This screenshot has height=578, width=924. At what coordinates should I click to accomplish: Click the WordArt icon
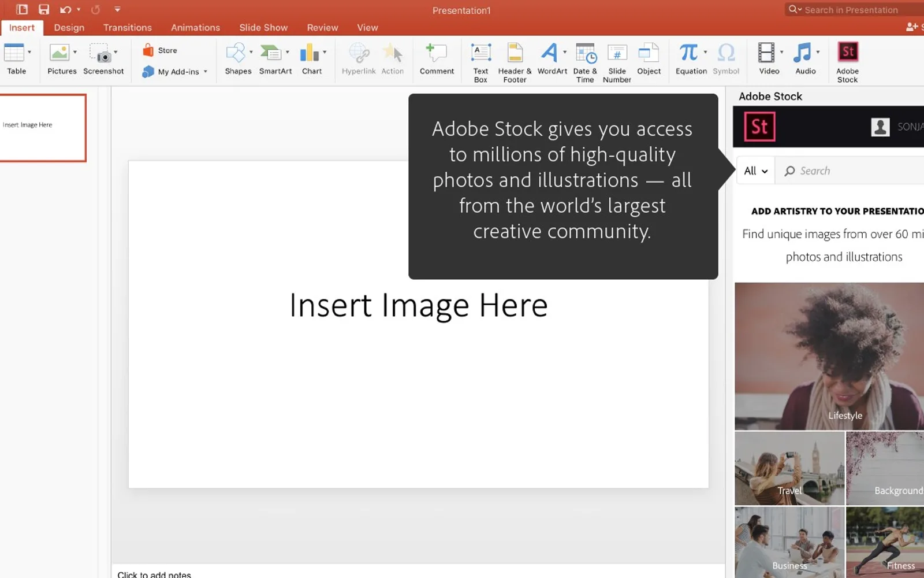[x=549, y=53]
